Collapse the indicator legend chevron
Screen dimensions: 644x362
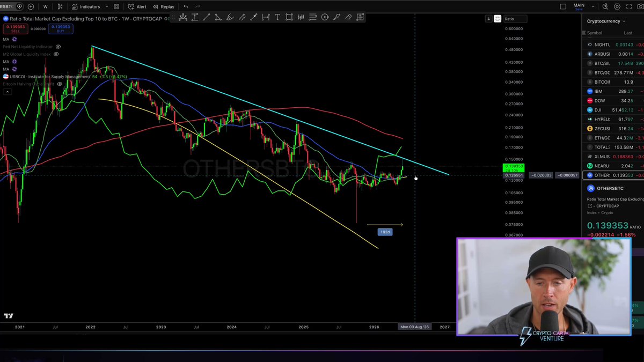click(x=7, y=92)
